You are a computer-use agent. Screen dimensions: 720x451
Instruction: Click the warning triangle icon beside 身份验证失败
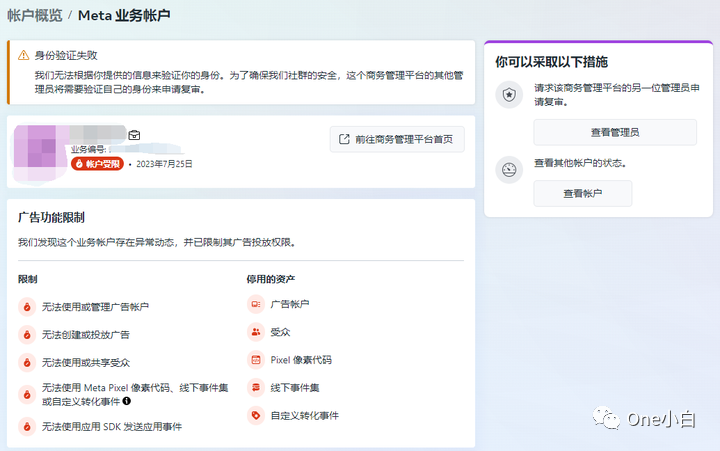pos(23,56)
